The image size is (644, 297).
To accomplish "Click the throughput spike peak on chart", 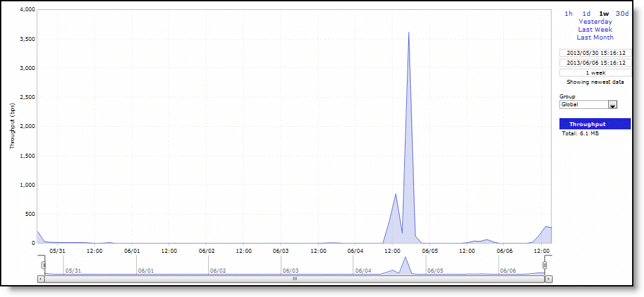I will tap(409, 32).
